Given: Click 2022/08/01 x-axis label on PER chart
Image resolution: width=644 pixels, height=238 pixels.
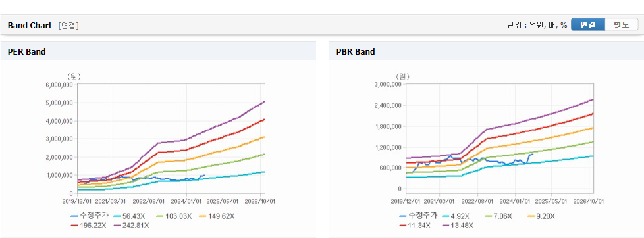Looking at the screenshot, I should (x=149, y=201).
